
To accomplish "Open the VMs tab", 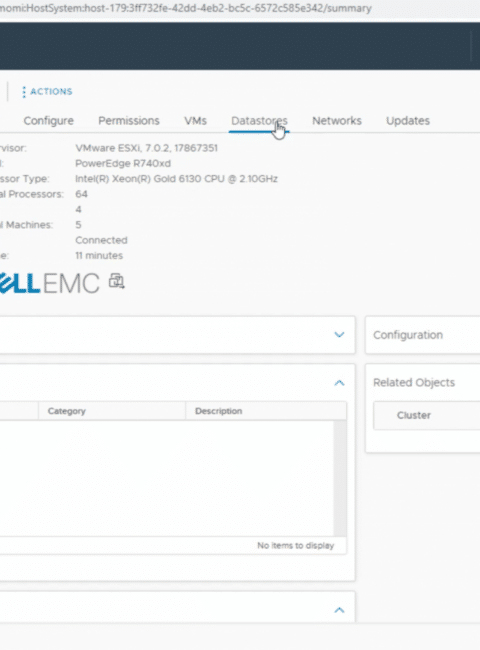I will coord(195,121).
